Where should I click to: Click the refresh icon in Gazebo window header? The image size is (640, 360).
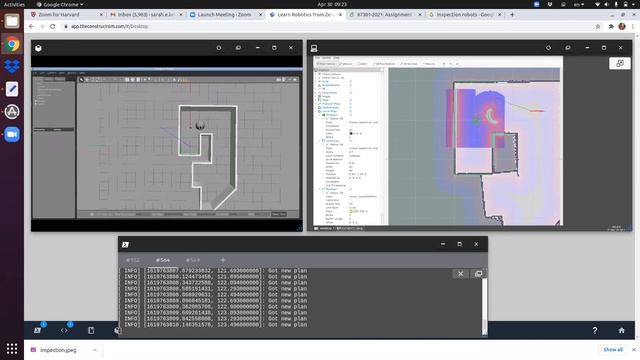click(x=219, y=48)
